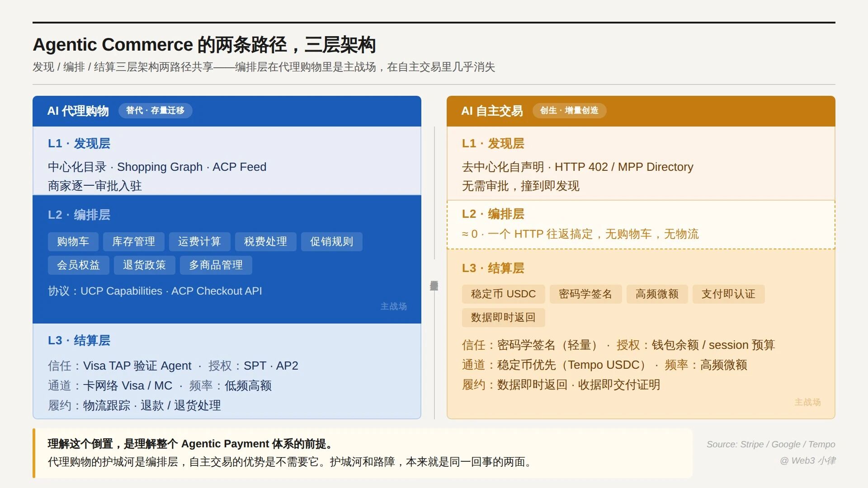Select the AI 自主交易 header
868x488 pixels.
click(x=492, y=111)
